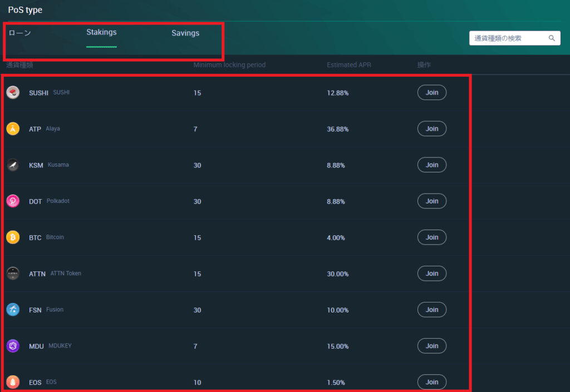This screenshot has width=570, height=392.
Task: Click the 1.50% APR value
Action: coord(336,383)
